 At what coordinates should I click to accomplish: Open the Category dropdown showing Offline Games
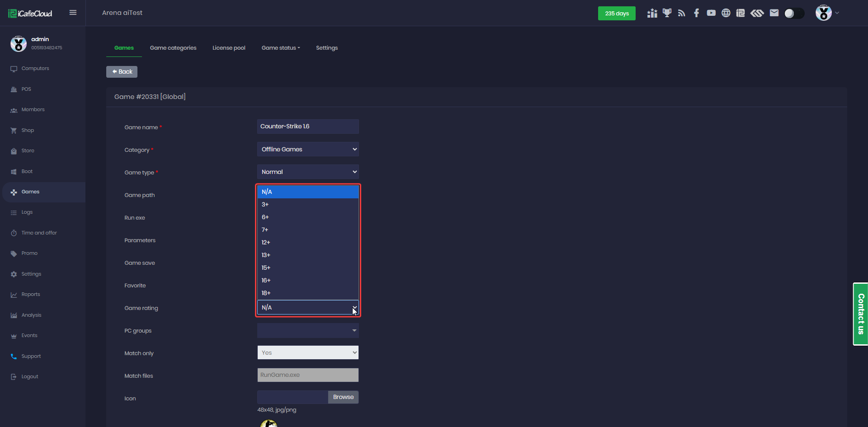coord(308,150)
